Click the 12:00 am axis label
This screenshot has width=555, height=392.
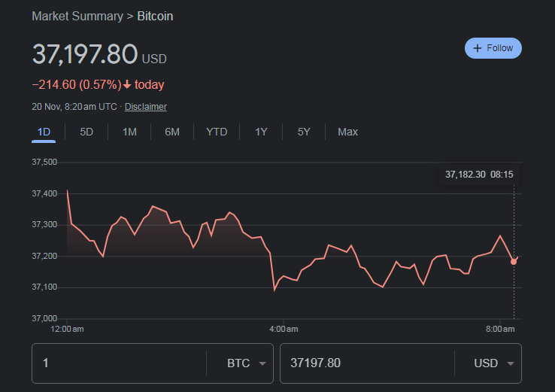pos(67,329)
